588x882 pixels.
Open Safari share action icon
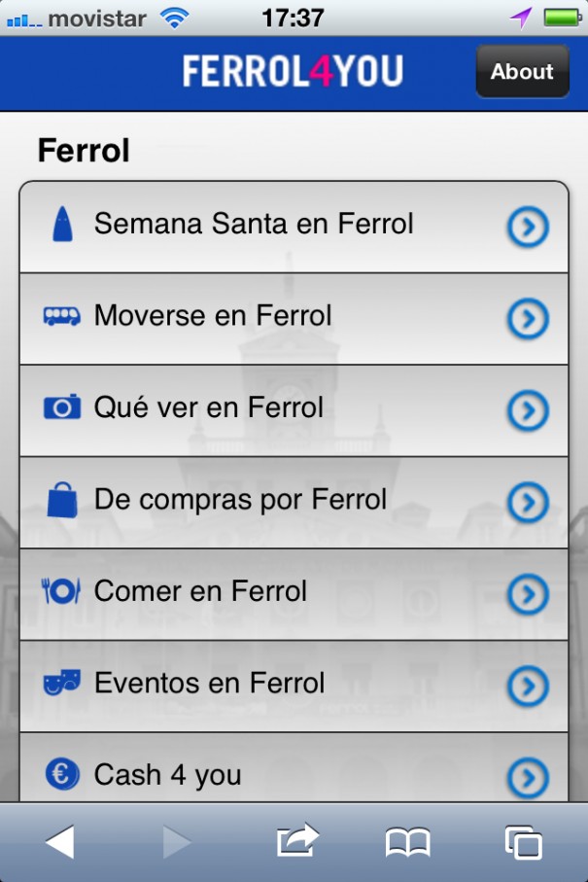(x=297, y=840)
